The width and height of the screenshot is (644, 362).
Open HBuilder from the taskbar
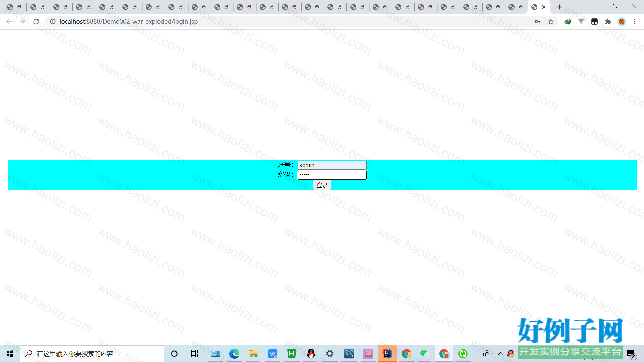tap(292, 354)
